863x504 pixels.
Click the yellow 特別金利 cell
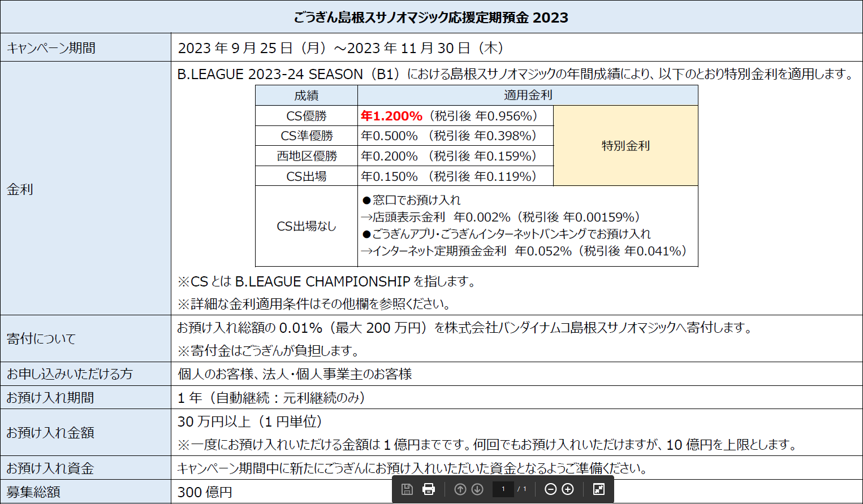click(625, 146)
